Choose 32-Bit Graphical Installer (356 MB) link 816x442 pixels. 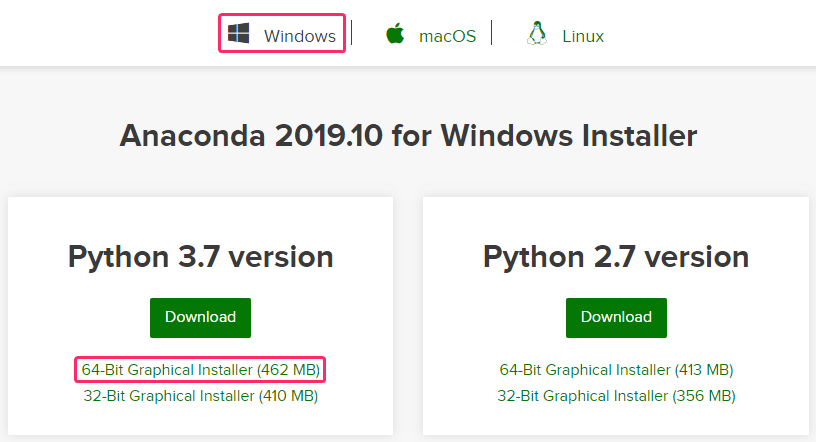[x=616, y=396]
